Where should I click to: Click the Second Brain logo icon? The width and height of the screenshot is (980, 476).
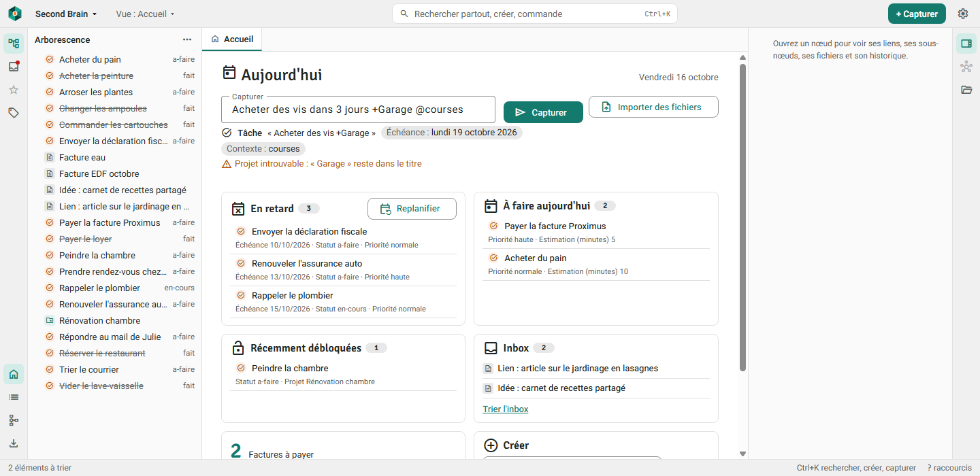(15, 14)
